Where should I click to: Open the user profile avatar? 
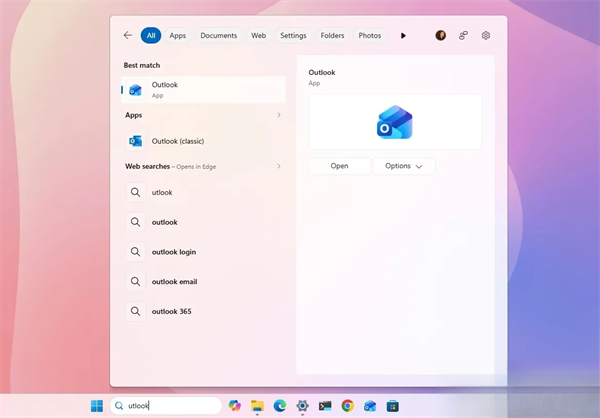click(x=440, y=36)
